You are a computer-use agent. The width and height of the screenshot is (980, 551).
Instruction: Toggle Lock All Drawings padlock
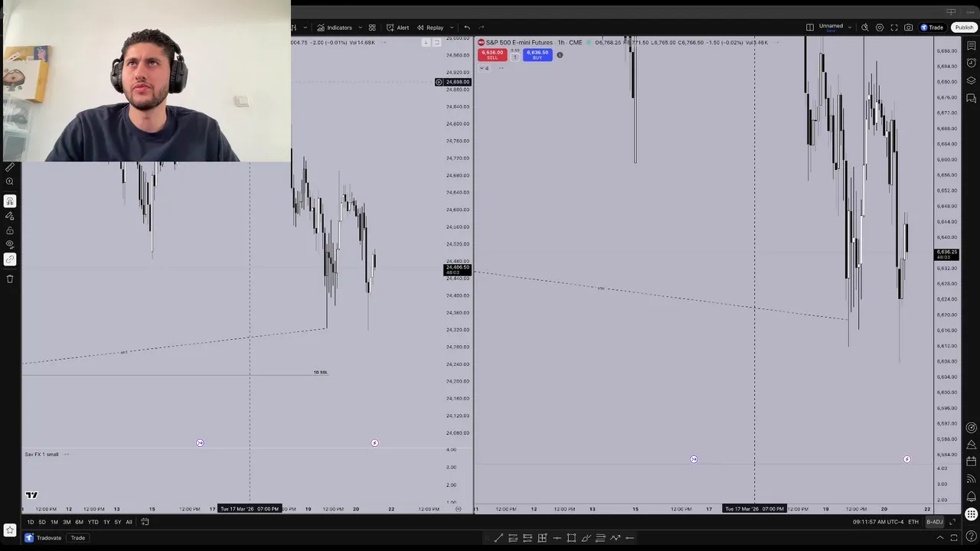pos(10,230)
